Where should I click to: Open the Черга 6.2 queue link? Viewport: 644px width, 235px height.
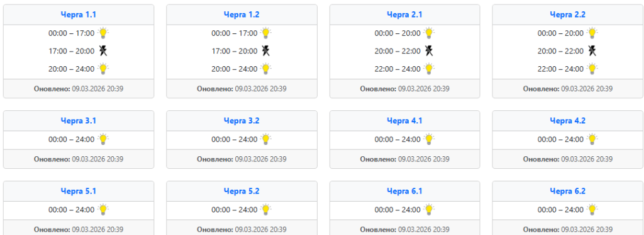[x=568, y=192]
